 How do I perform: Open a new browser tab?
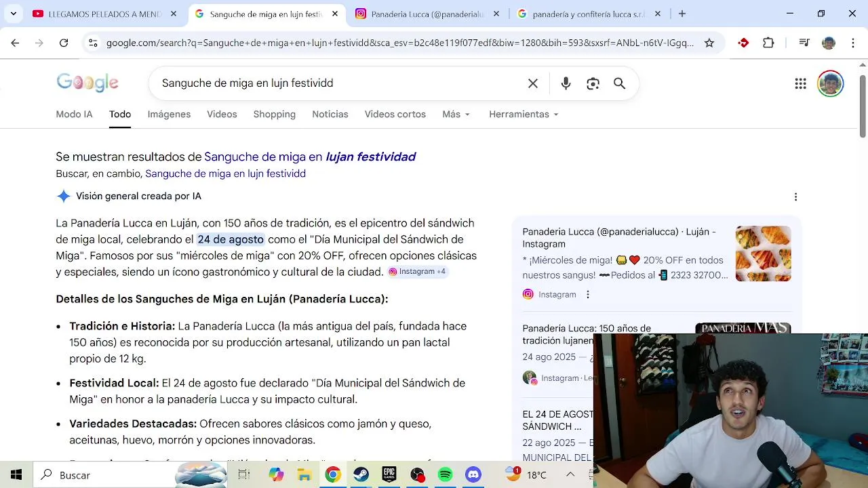point(682,14)
